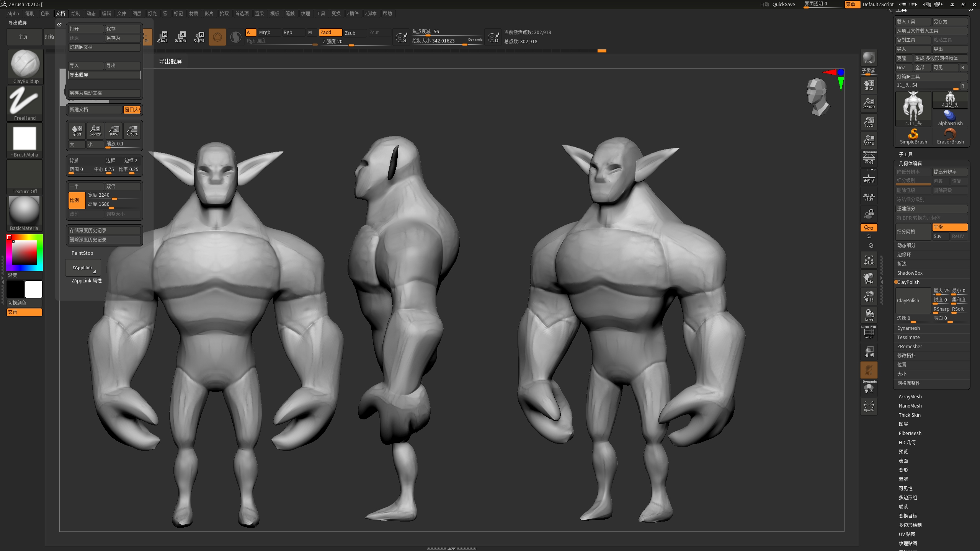The image size is (980, 551).
Task: Click the Gizmo 3D orange icon
Action: pyautogui.click(x=217, y=37)
